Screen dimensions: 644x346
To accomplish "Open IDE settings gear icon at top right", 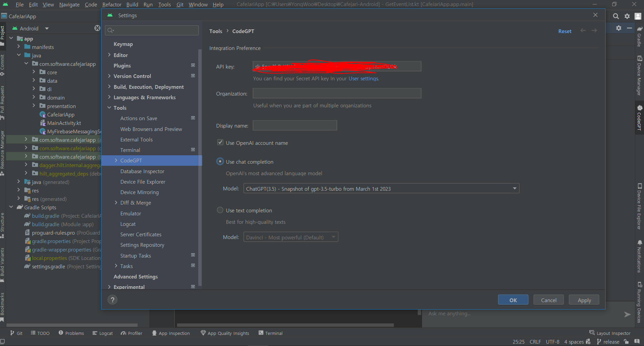I will click(x=627, y=16).
